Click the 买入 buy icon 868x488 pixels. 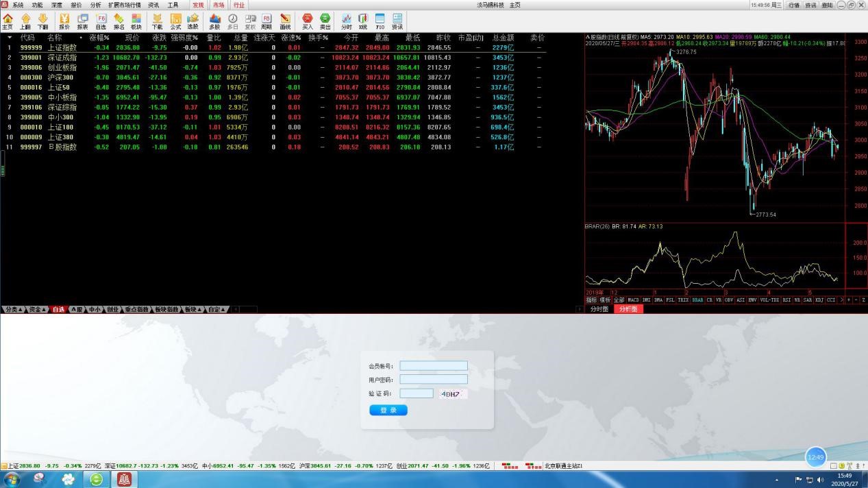[x=307, y=21]
